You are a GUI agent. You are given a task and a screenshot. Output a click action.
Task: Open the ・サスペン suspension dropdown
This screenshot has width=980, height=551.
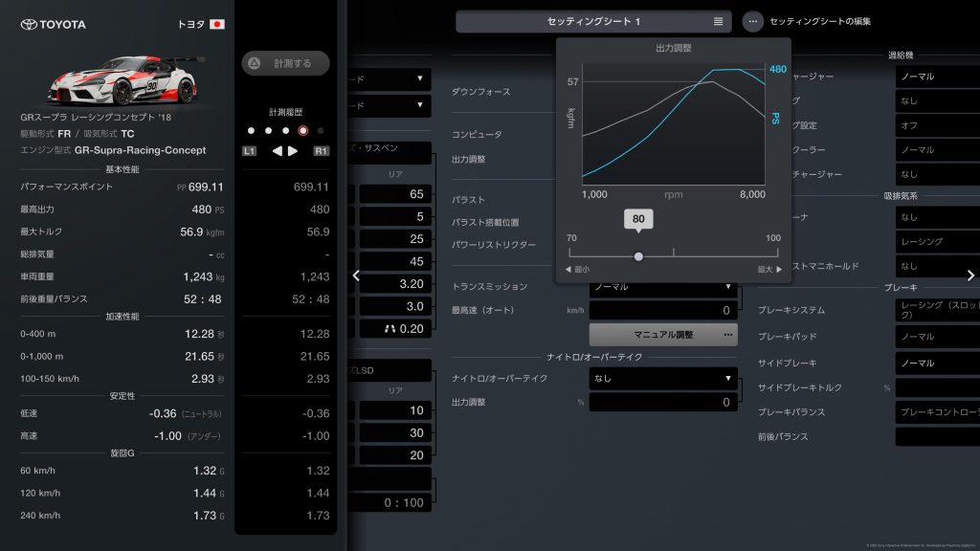click(390, 152)
